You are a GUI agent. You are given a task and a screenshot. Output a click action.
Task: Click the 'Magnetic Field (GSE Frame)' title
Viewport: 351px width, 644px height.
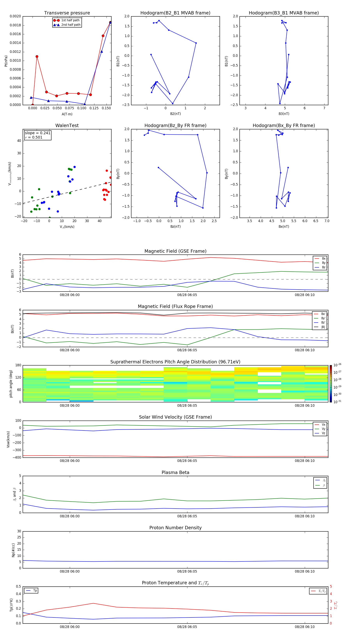pos(175,251)
